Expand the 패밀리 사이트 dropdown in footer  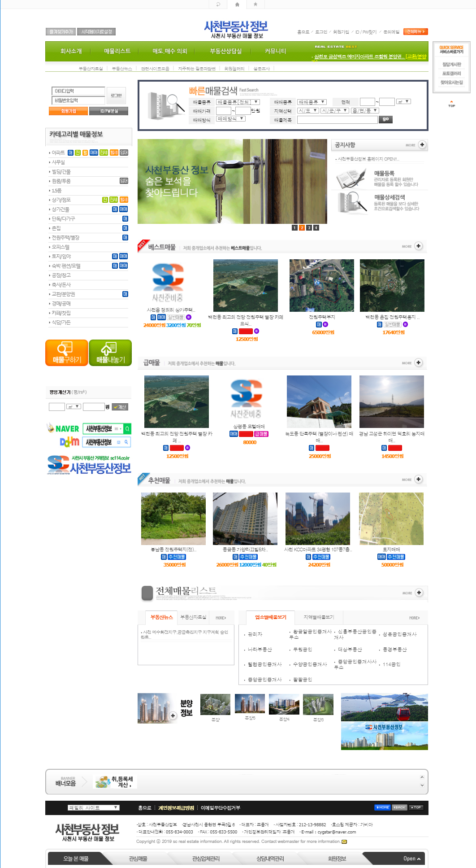[94, 808]
